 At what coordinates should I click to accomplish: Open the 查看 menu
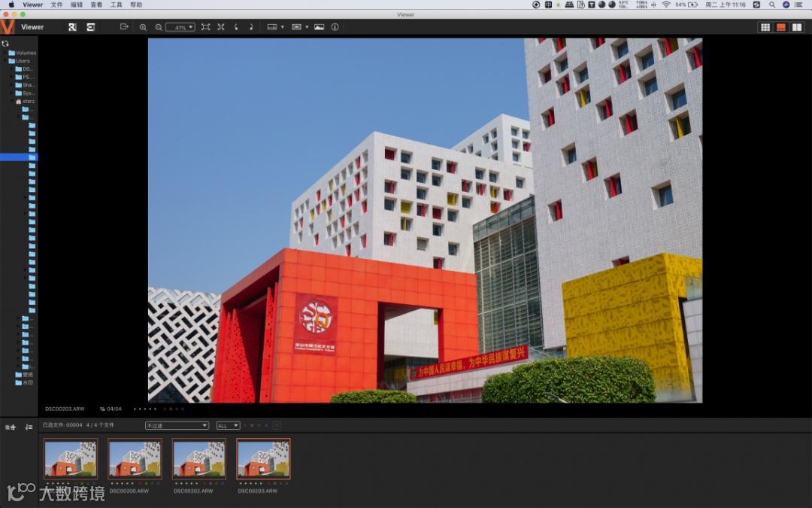96,5
